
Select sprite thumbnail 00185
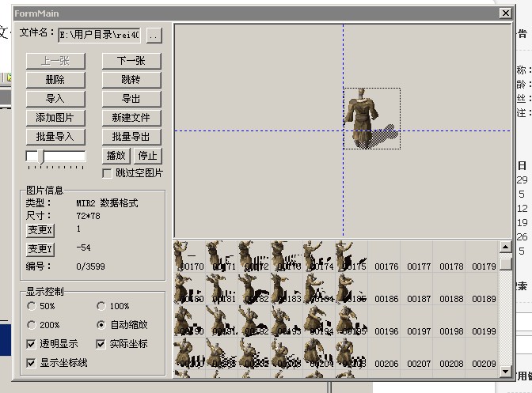[351, 289]
